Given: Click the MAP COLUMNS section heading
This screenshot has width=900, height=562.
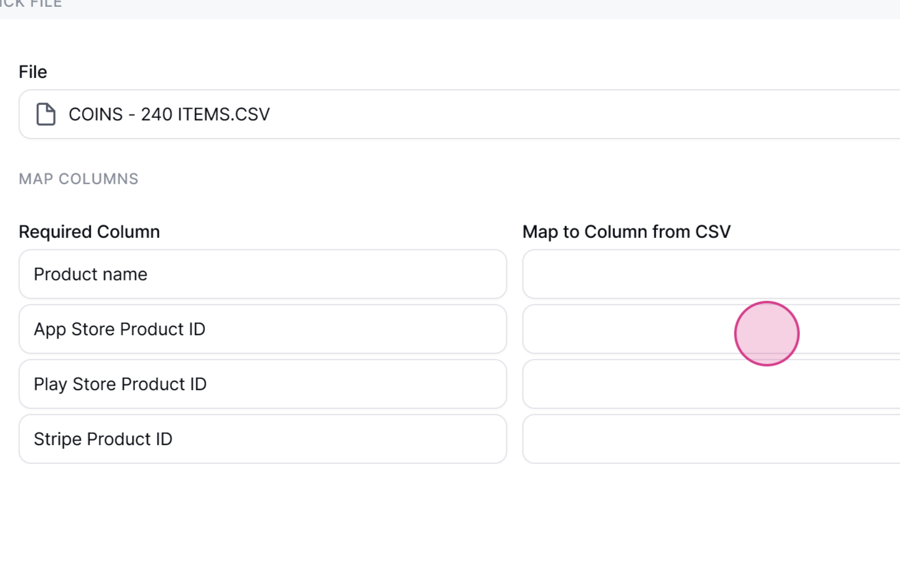Looking at the screenshot, I should (x=79, y=179).
